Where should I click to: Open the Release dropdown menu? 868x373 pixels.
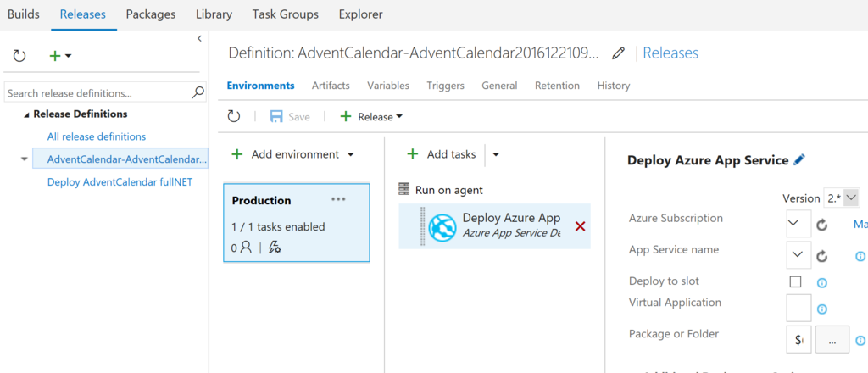coord(371,117)
